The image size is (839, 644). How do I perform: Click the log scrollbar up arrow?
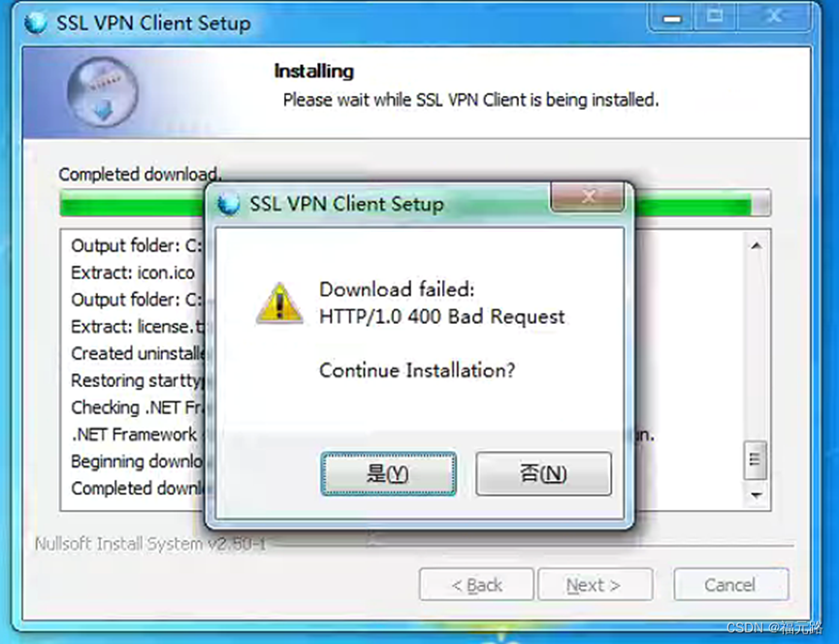756,246
